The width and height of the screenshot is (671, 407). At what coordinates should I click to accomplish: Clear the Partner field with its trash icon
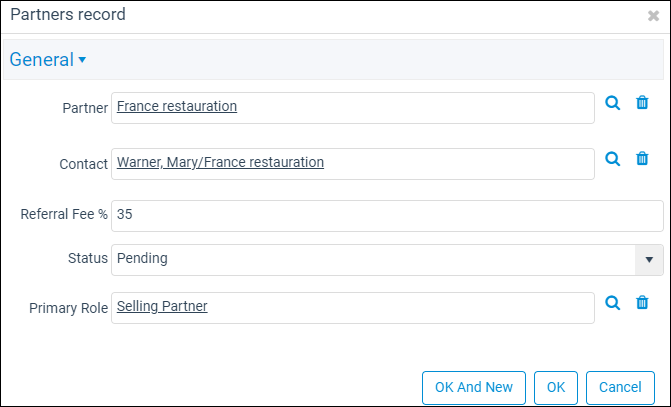[x=642, y=103]
